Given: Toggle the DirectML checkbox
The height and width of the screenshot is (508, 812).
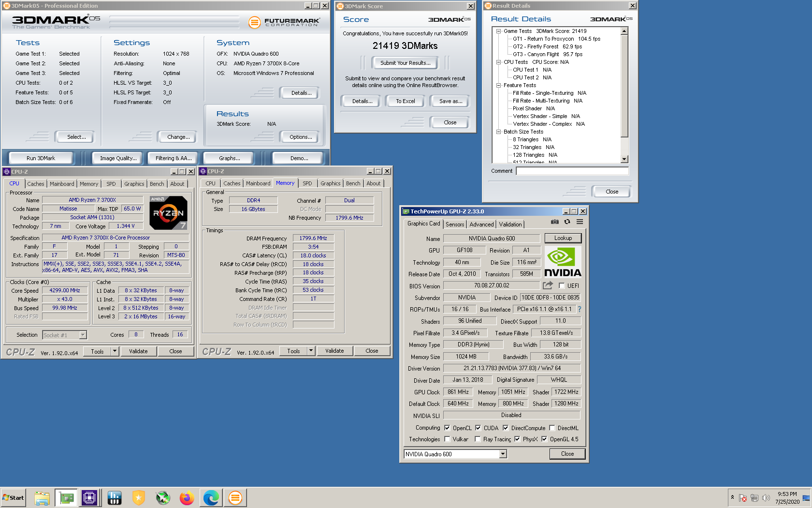Looking at the screenshot, I should click(552, 428).
